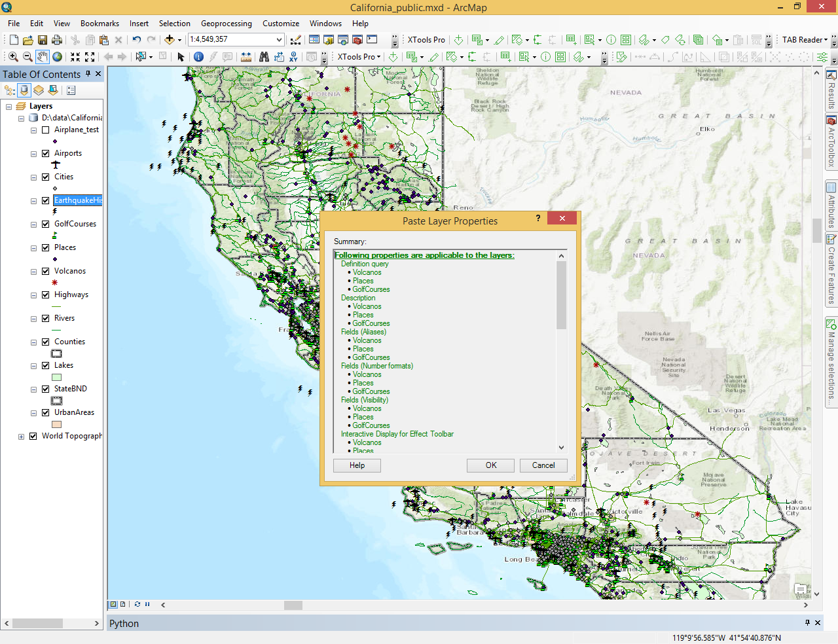
Task: Open the Table of Contents window icon
Action: 314,40
